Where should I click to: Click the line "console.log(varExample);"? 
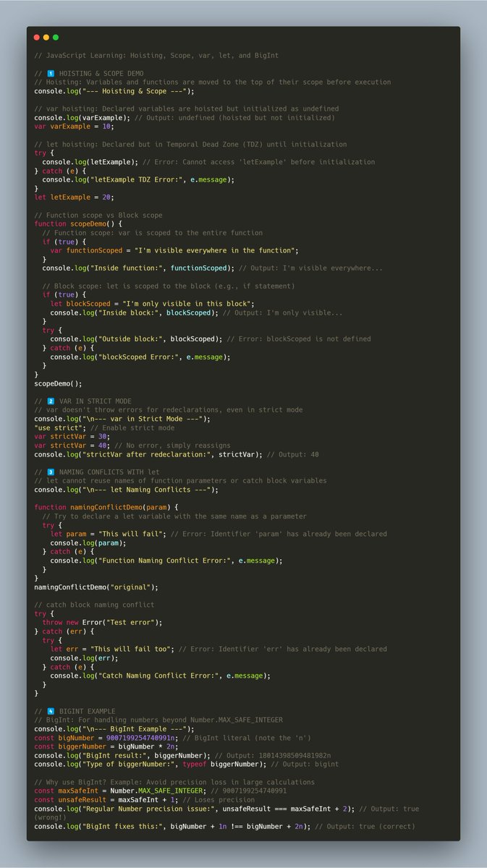pos(82,117)
